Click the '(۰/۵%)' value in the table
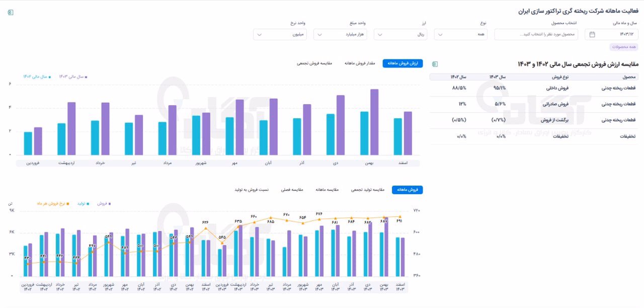 458,120
